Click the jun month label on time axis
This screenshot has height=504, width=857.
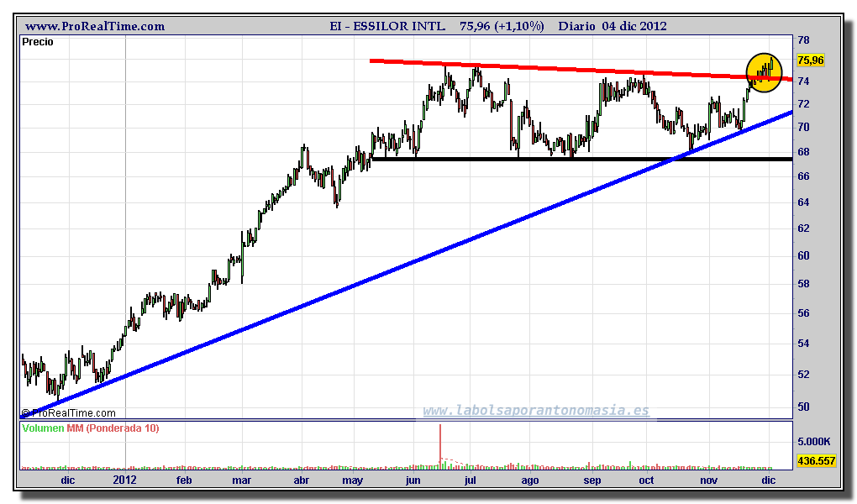(413, 480)
